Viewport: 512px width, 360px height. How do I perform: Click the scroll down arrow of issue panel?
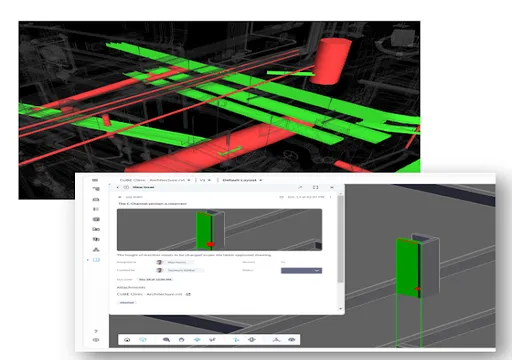click(x=340, y=309)
